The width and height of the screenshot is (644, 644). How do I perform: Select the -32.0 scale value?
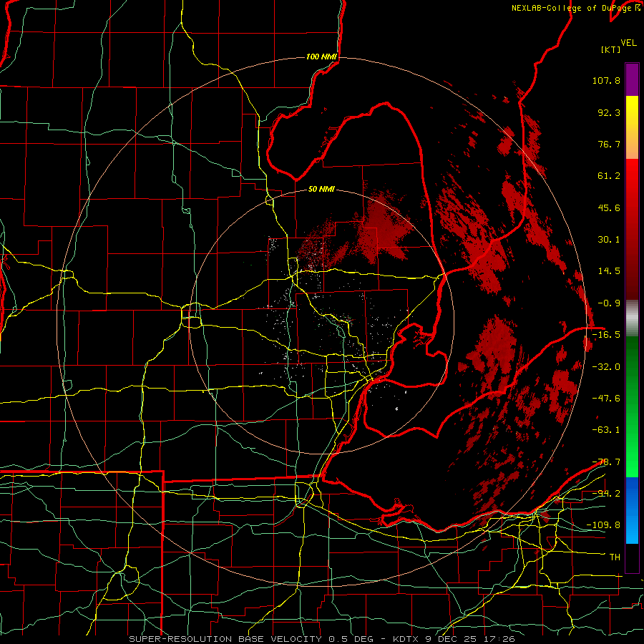[x=606, y=367]
